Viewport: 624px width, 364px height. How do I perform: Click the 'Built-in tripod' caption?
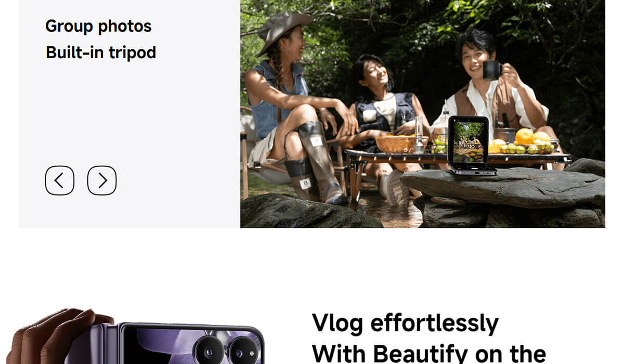101,53
